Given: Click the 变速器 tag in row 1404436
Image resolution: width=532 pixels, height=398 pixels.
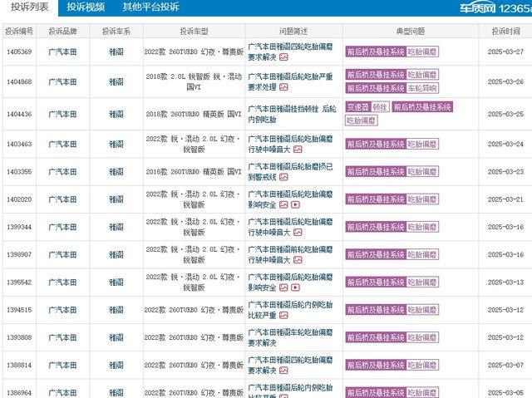Looking at the screenshot, I should pyautogui.click(x=358, y=107).
